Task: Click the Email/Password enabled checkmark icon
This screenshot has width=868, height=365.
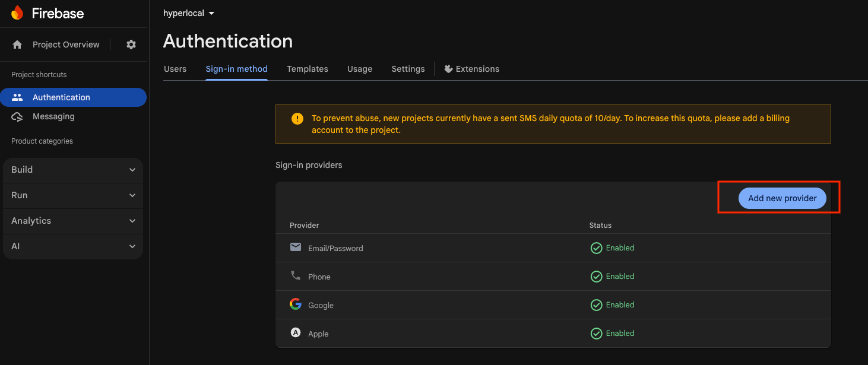Action: click(x=596, y=248)
